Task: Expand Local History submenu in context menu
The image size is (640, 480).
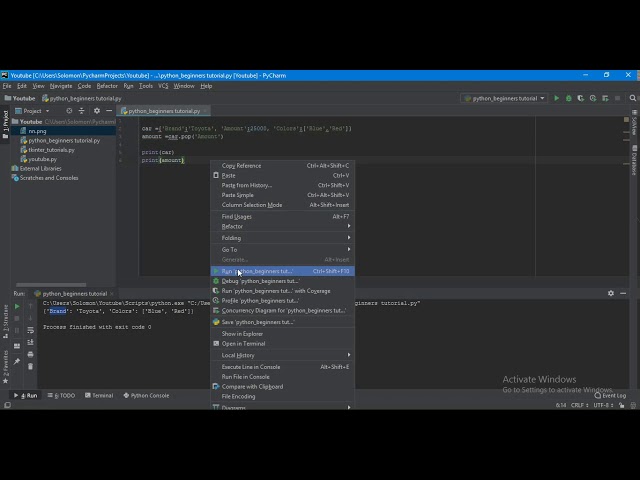Action: click(282, 356)
